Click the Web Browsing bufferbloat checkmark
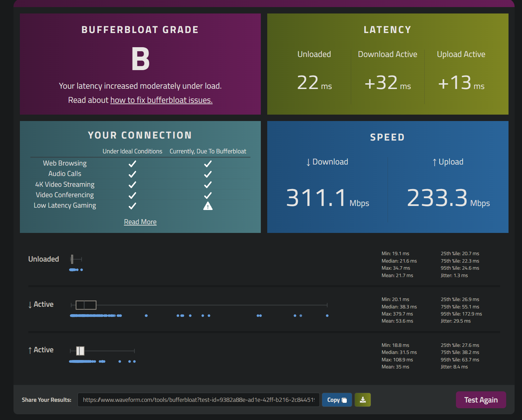Image resolution: width=522 pixels, height=420 pixels. pyautogui.click(x=208, y=164)
